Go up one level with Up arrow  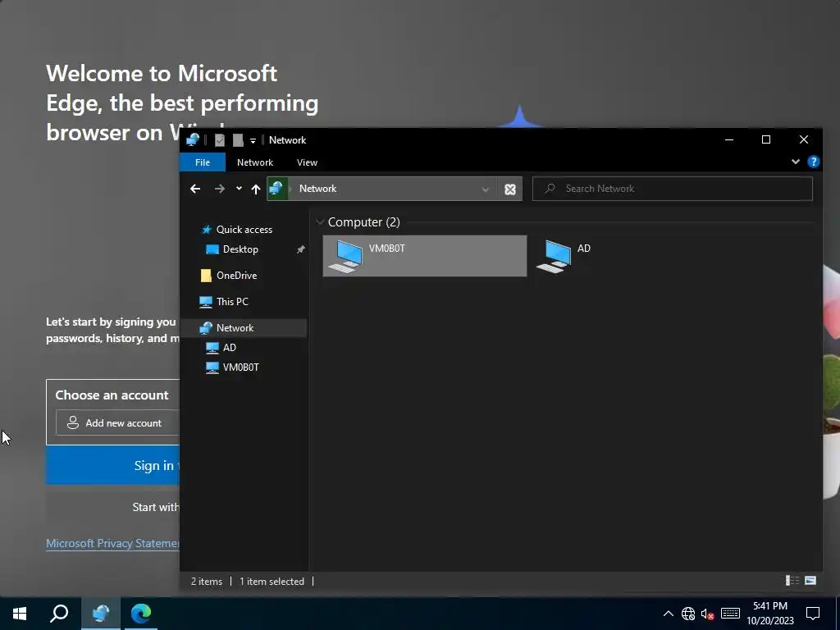(x=256, y=189)
